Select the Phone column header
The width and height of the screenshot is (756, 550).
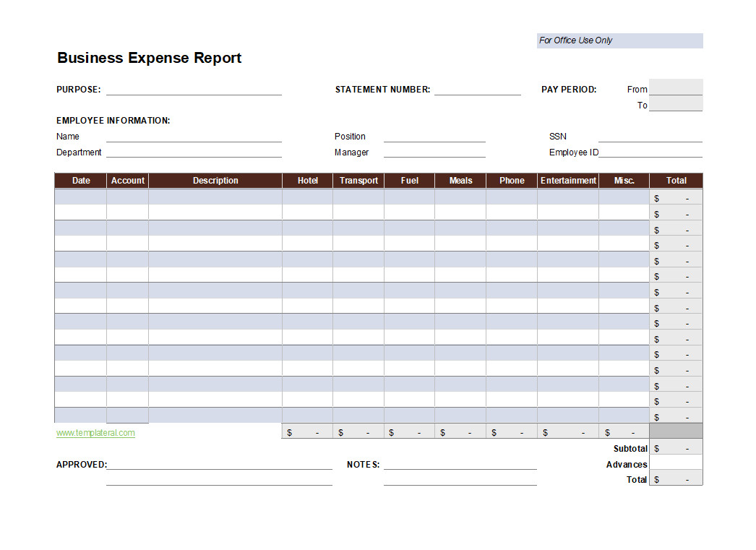pyautogui.click(x=512, y=181)
